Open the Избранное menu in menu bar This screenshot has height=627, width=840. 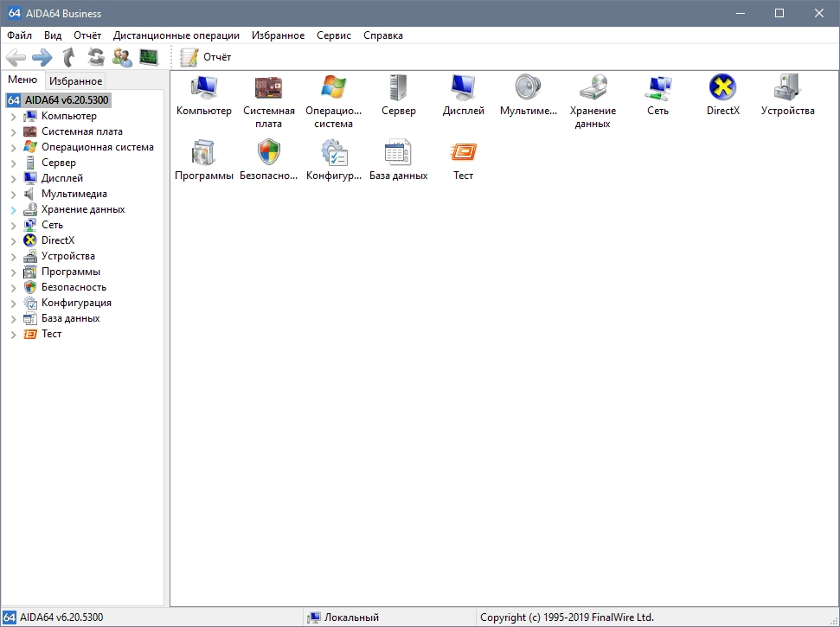coord(278,35)
